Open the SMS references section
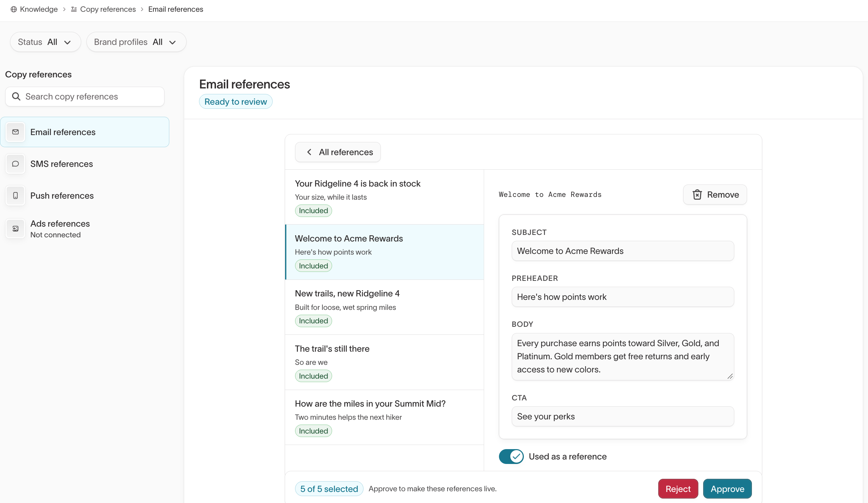 coord(85,164)
